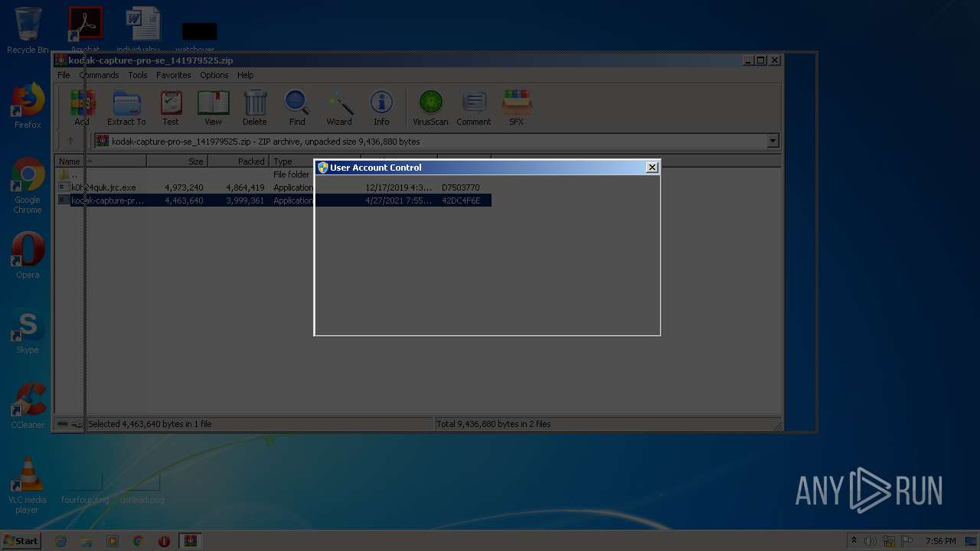Select the kodak-capture-pr... file row
Image resolution: width=980 pixels, height=551 pixels.
click(275, 201)
